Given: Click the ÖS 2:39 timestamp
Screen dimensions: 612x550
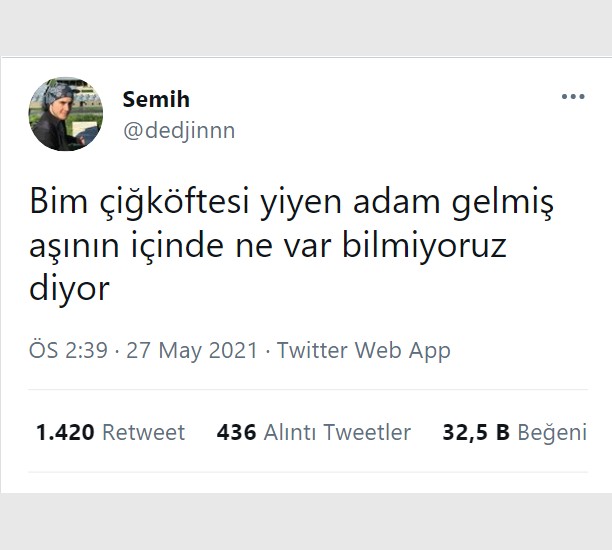Looking at the screenshot, I should pyautogui.click(x=68, y=350).
